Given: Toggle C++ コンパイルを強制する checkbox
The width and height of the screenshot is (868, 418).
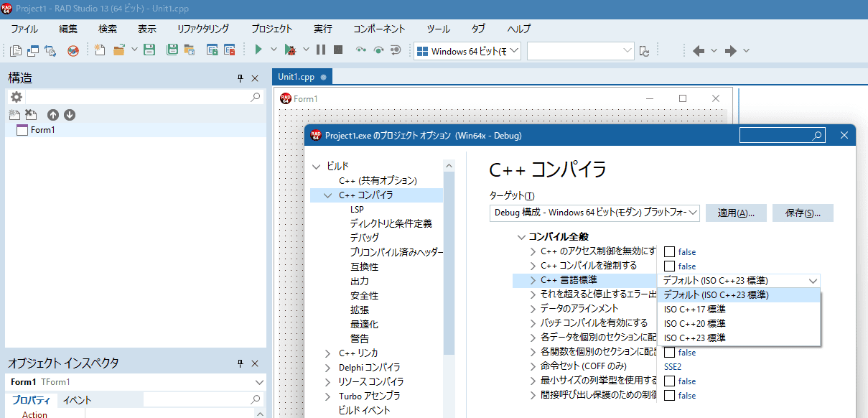Looking at the screenshot, I should pyautogui.click(x=669, y=266).
